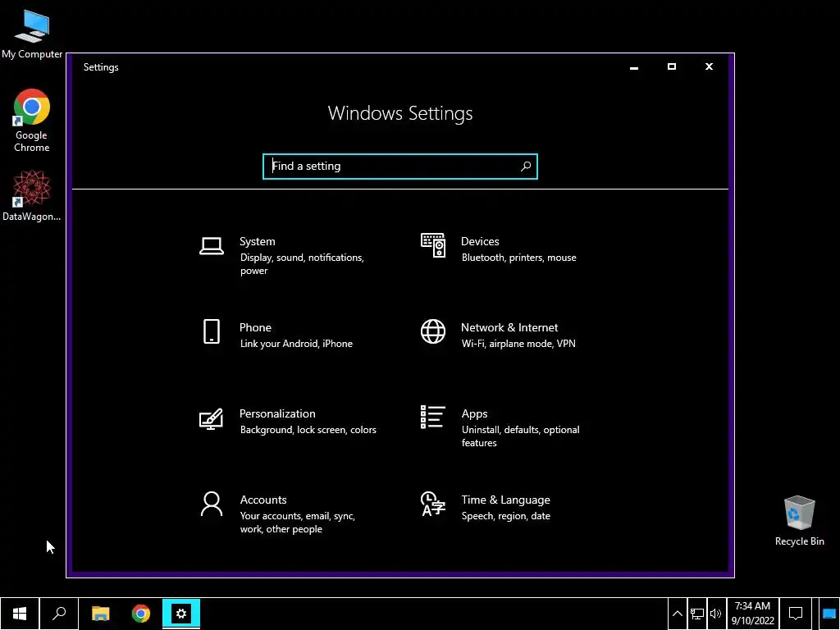This screenshot has height=630, width=840.
Task: Select the Network & Internet globe icon
Action: point(433,331)
